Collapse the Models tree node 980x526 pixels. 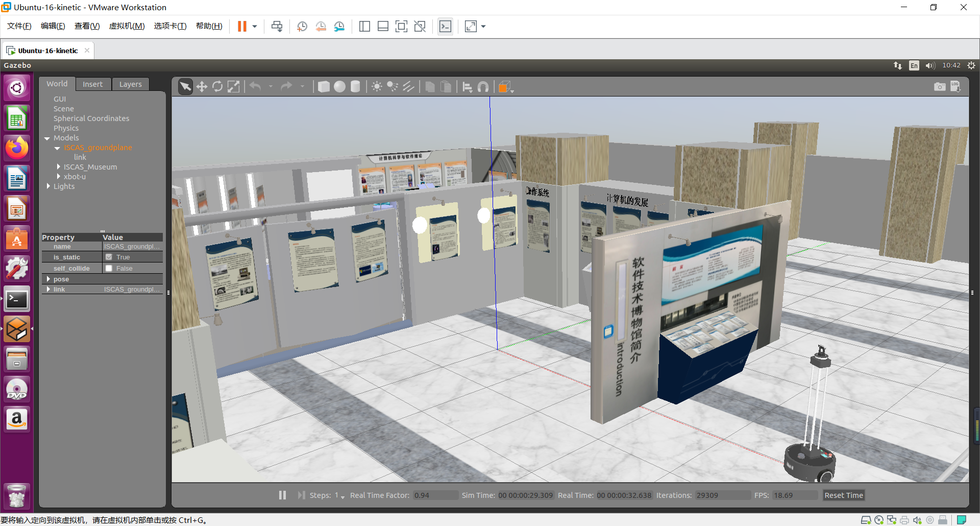tap(47, 138)
